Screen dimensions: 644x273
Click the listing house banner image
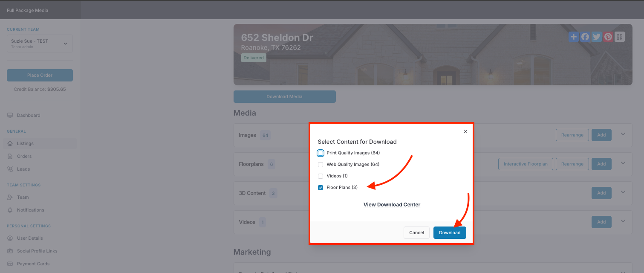[433, 55]
